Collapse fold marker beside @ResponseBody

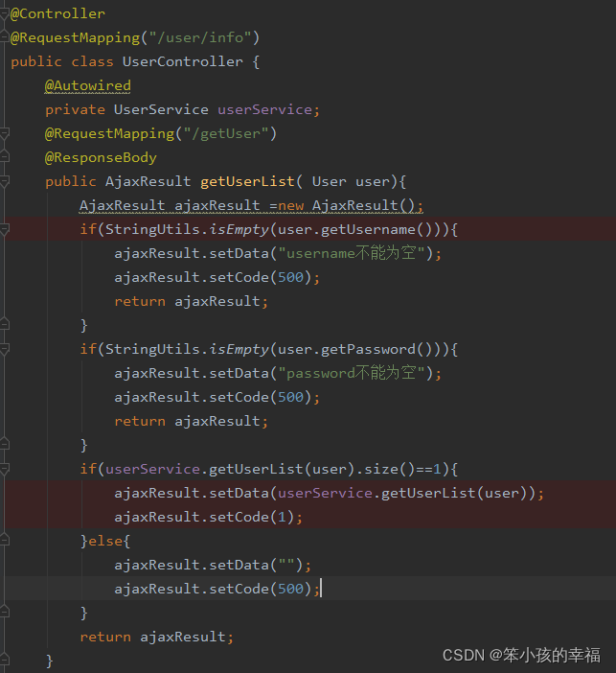(4, 157)
